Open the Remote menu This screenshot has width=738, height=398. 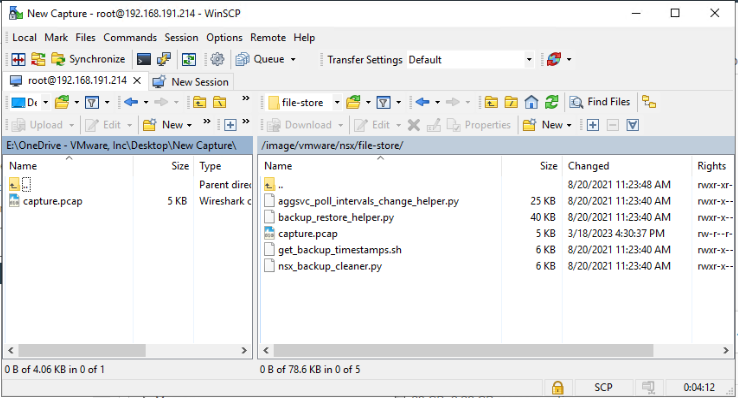(x=268, y=38)
